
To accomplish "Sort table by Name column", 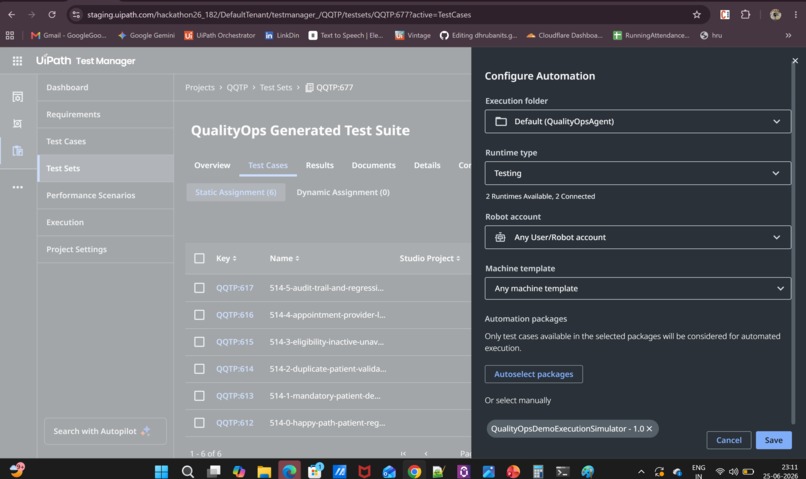I will tap(284, 259).
